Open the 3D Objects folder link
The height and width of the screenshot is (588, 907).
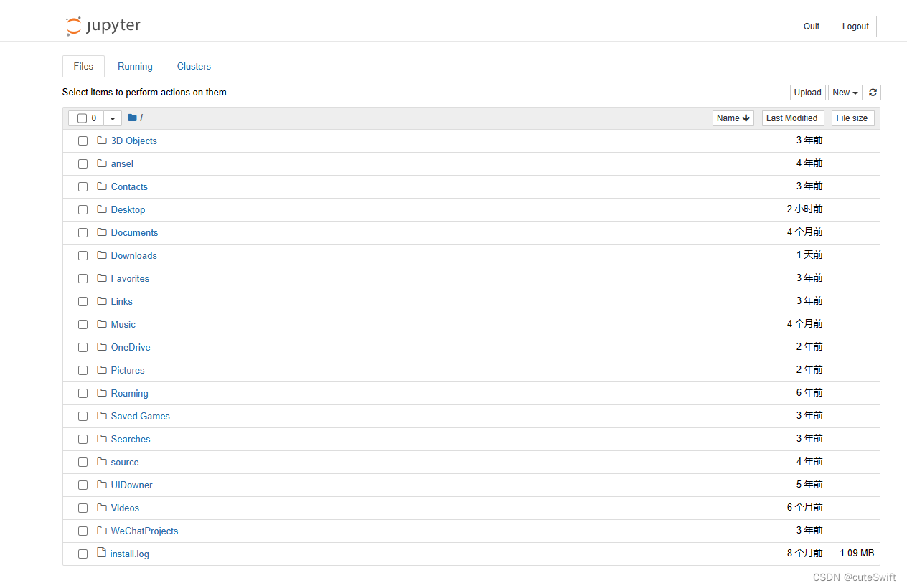pyautogui.click(x=133, y=141)
